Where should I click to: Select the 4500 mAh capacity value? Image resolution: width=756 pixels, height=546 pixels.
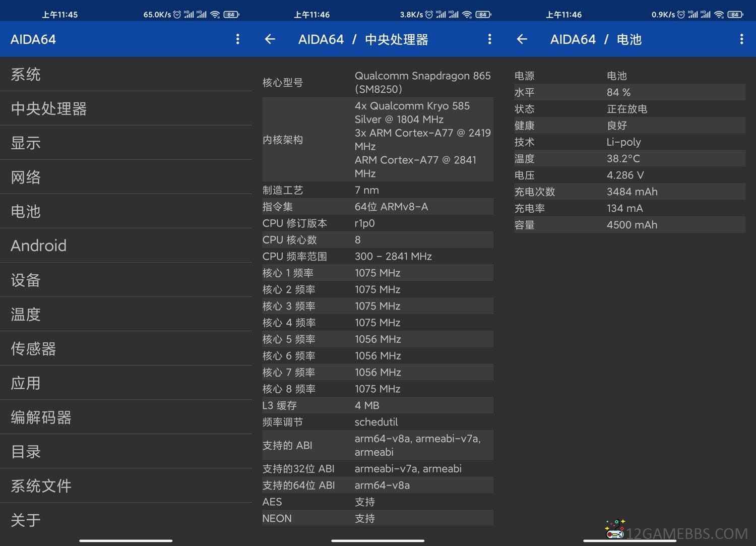(x=632, y=225)
